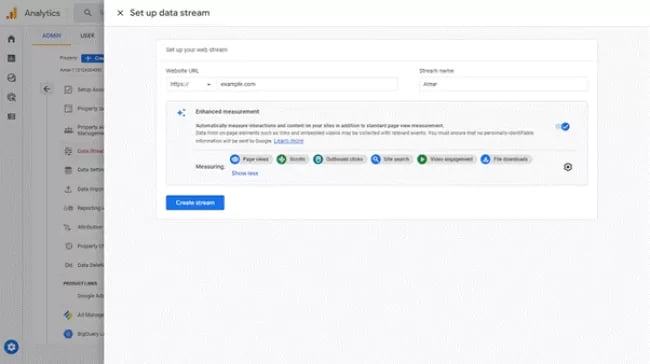The image size is (650, 364).
Task: Open Attribution Settings in admin list
Action: [x=83, y=227]
